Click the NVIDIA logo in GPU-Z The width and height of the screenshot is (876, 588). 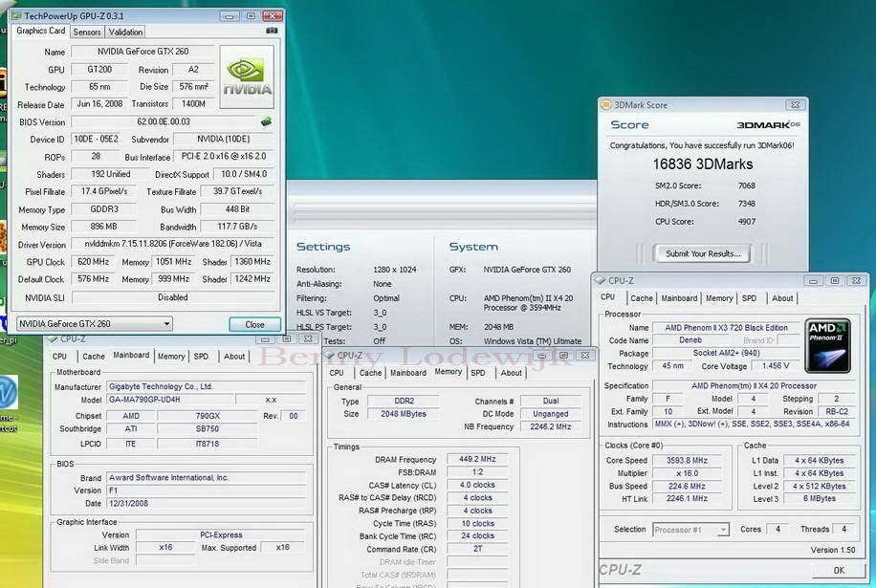click(247, 77)
